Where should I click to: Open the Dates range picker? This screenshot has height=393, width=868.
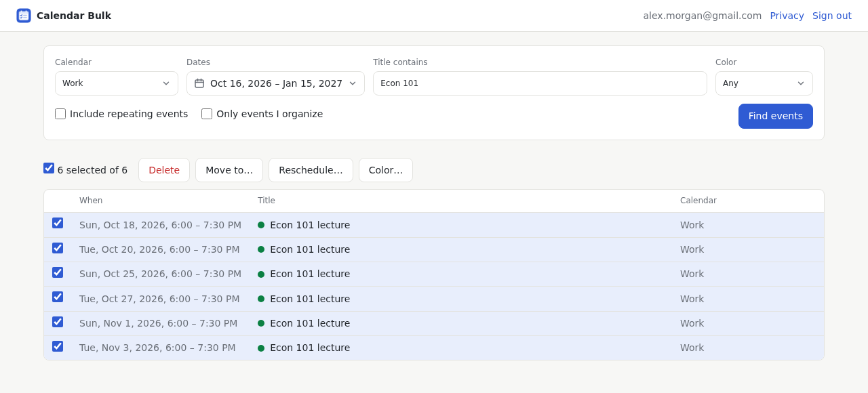pos(275,83)
